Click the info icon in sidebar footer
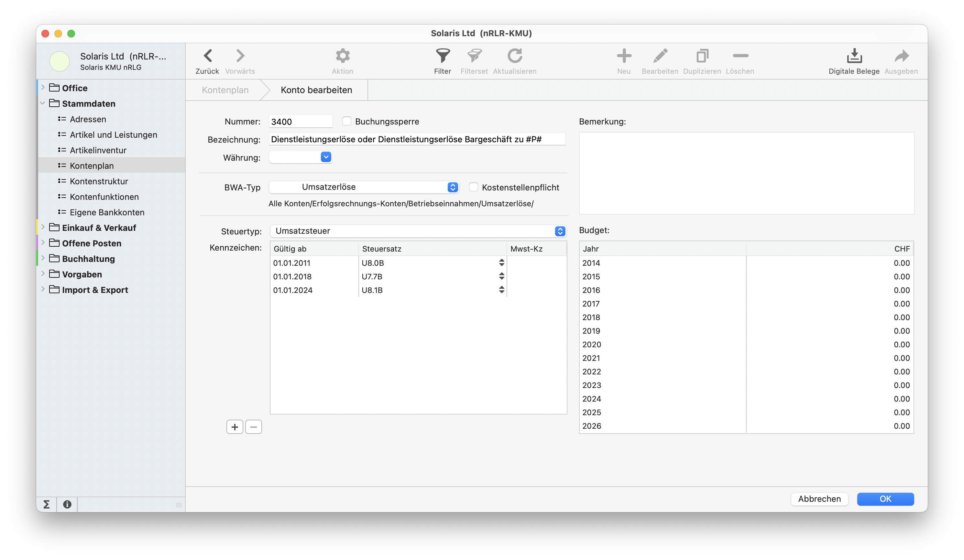Image resolution: width=964 pixels, height=560 pixels. click(x=67, y=505)
